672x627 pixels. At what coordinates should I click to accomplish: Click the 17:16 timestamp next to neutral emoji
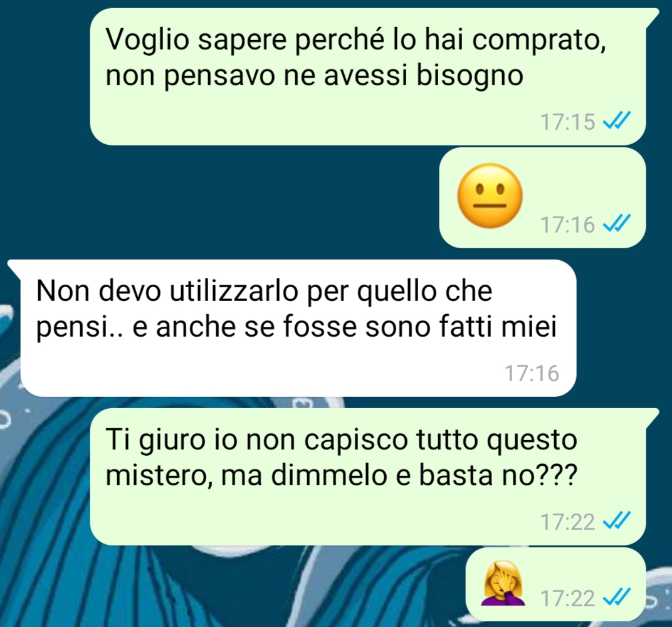tap(567, 224)
